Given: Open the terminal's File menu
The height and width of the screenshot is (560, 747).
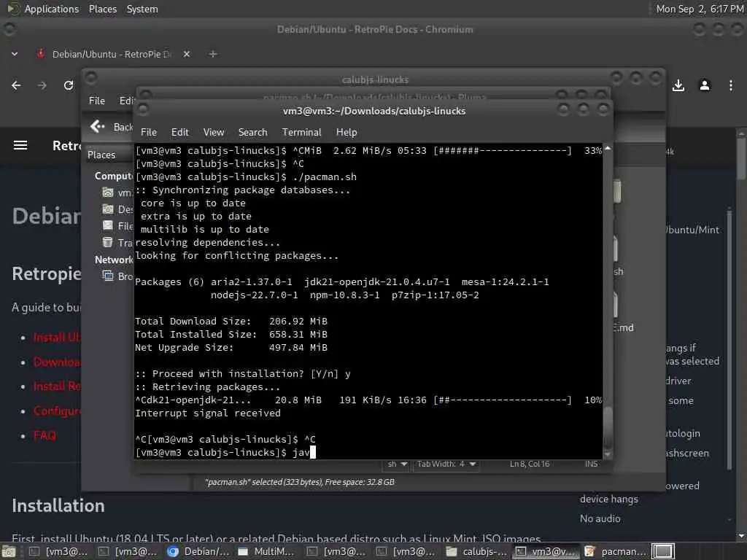Looking at the screenshot, I should click(x=149, y=133).
